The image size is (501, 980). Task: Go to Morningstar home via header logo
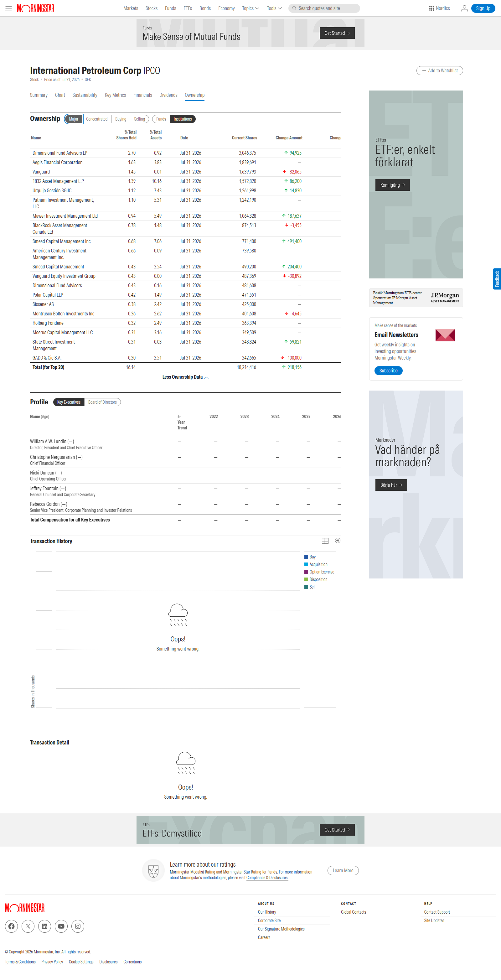coord(36,8)
